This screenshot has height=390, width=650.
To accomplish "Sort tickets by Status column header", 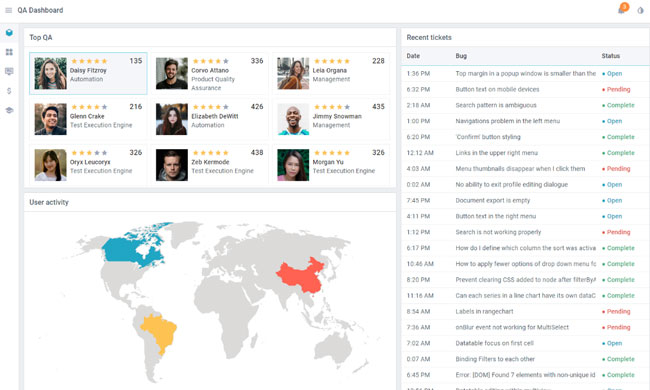I will pos(611,56).
